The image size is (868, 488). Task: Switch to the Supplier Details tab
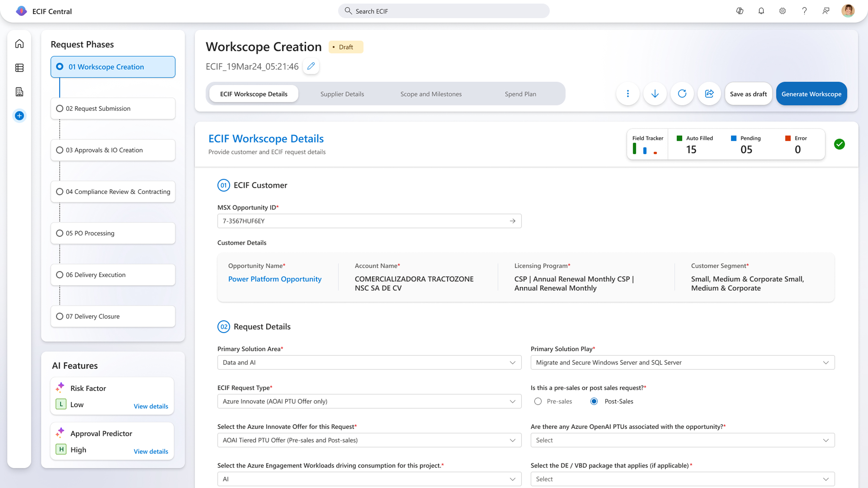click(x=342, y=94)
